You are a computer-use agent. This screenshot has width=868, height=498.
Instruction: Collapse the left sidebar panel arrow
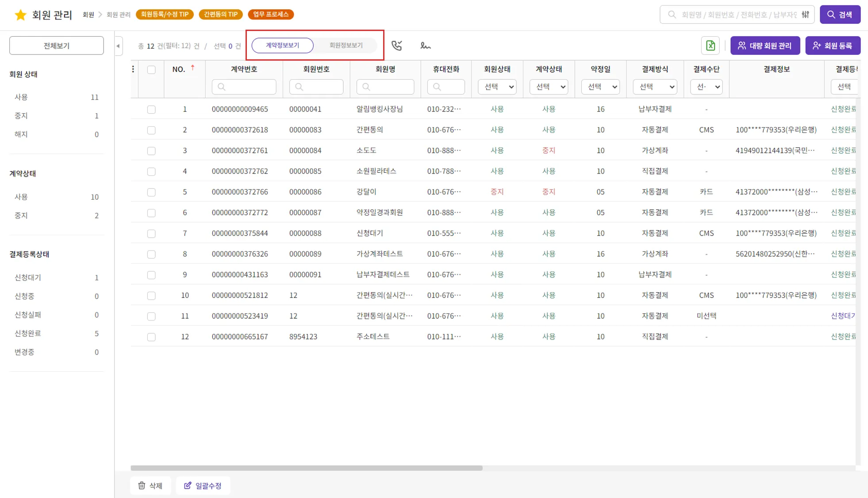(118, 46)
